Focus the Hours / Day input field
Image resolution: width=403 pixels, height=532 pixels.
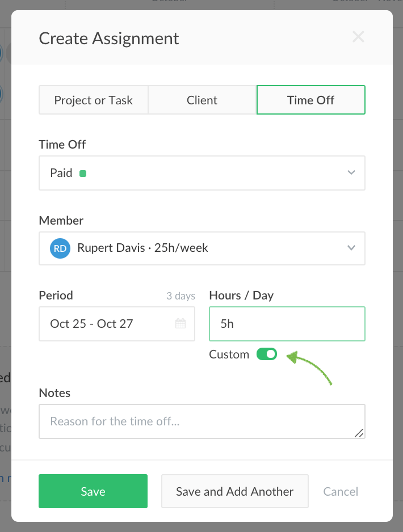click(x=287, y=324)
